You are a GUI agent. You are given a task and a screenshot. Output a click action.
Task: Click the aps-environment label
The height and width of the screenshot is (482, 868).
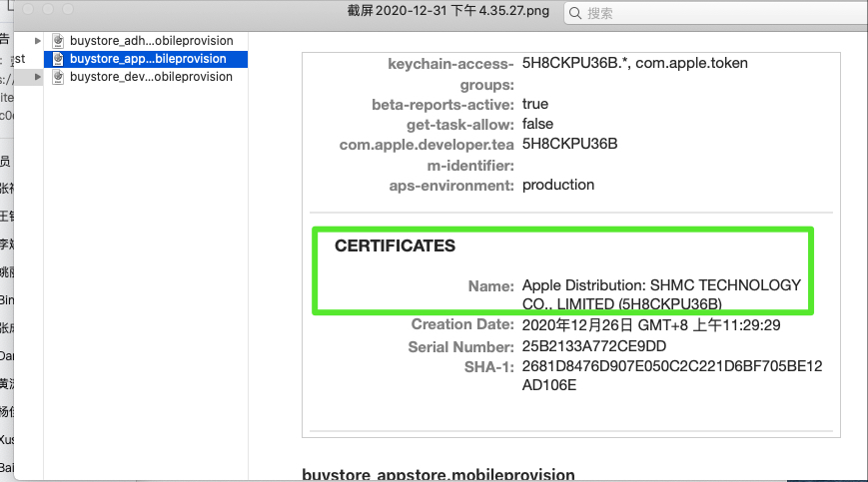click(x=451, y=186)
